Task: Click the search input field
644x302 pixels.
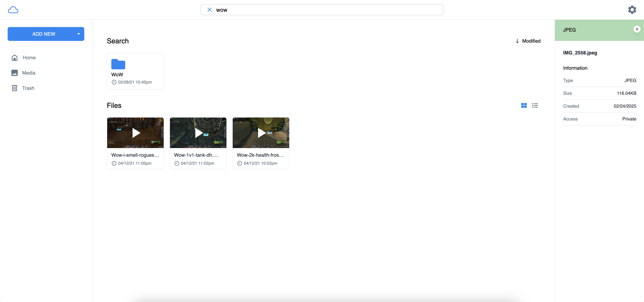Action: pyautogui.click(x=325, y=10)
